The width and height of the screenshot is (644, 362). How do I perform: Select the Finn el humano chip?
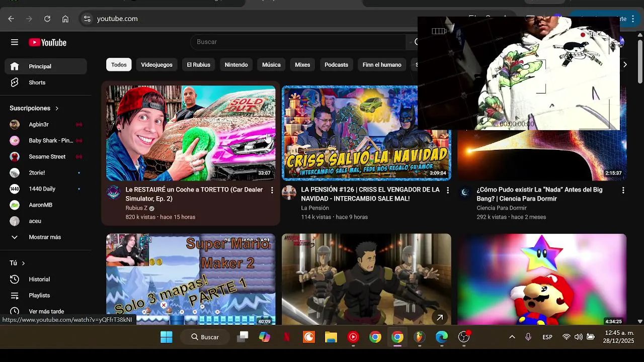(x=382, y=65)
